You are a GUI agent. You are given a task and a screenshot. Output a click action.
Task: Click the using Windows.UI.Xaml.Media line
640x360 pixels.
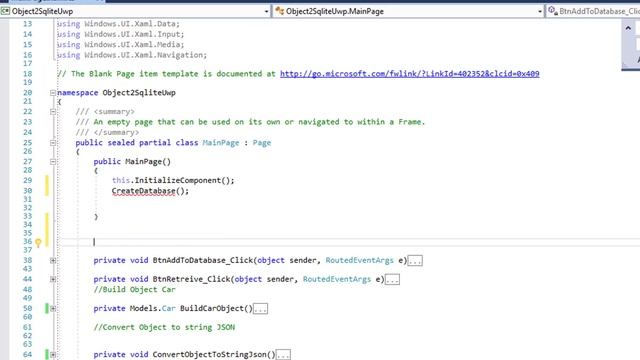coord(120,45)
